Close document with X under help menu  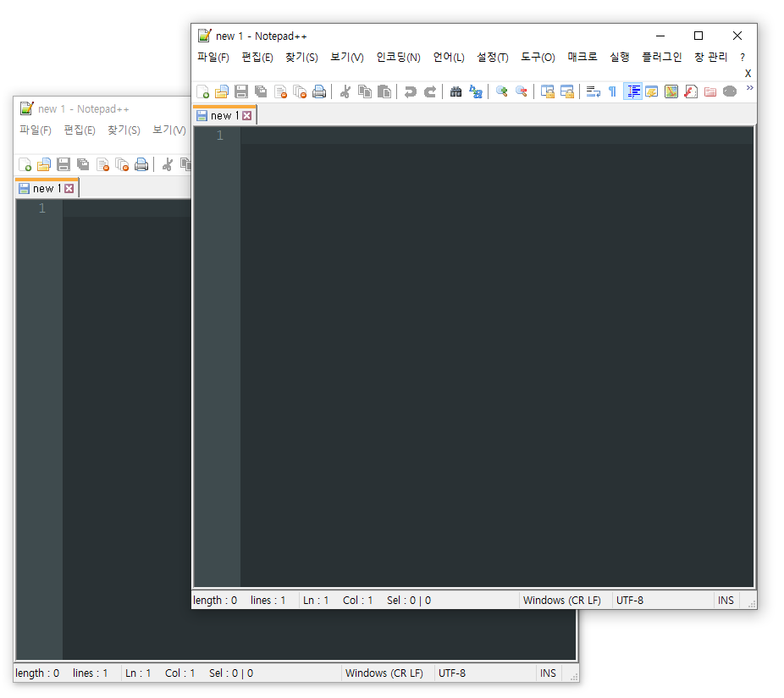tap(748, 73)
